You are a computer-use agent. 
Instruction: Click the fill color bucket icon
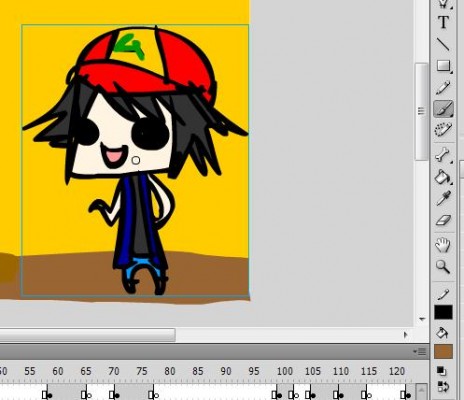[443, 333]
